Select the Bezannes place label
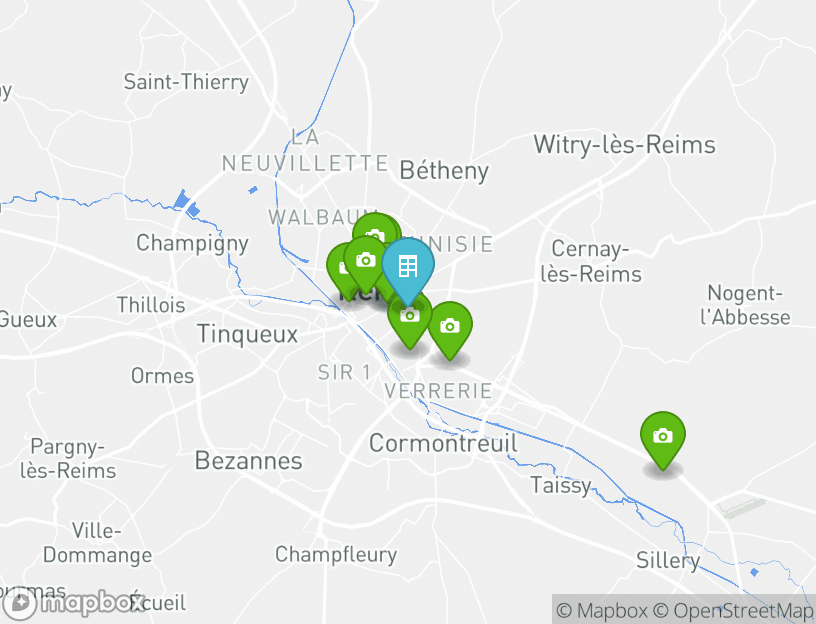816x624 pixels. coord(248,461)
